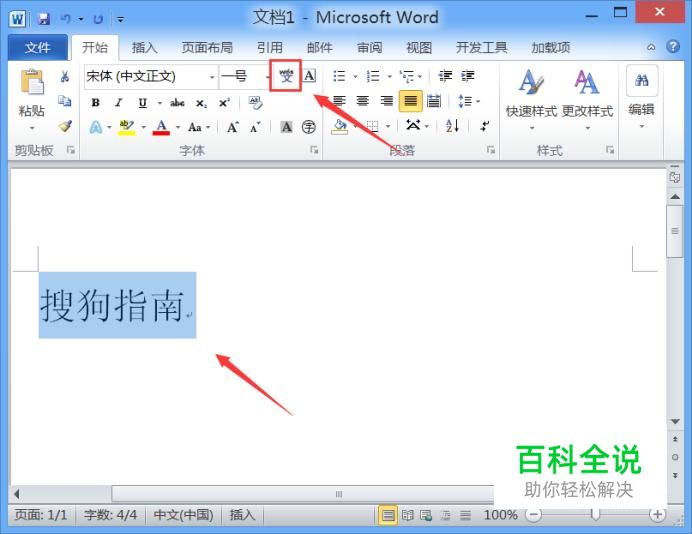Click the horizontal scrollbar thumb

tap(303, 494)
